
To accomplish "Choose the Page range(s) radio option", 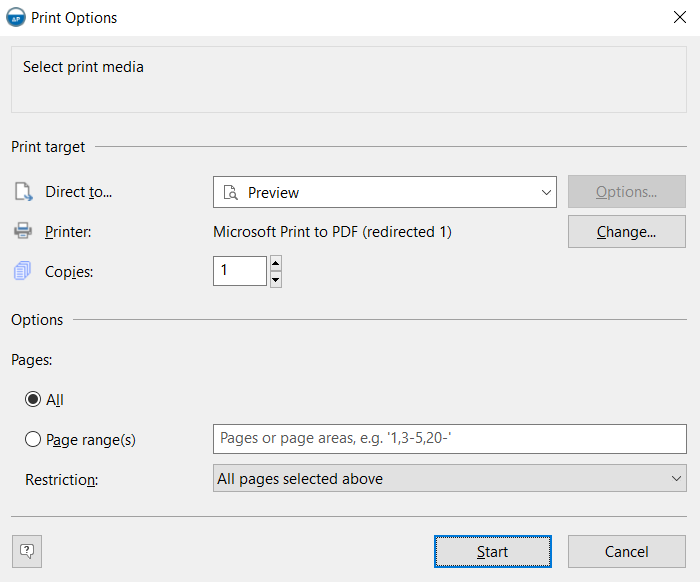I will click(x=33, y=439).
